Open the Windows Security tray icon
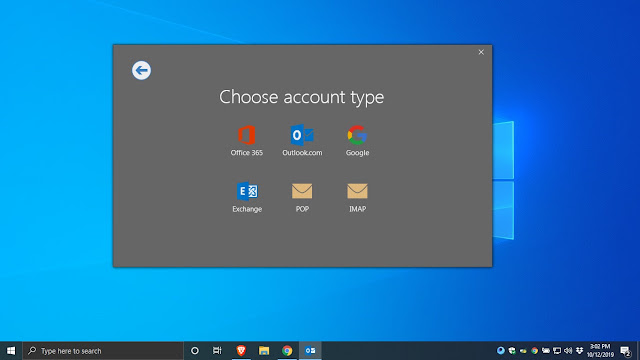Image resolution: width=640 pixels, height=360 pixels. pos(512,351)
